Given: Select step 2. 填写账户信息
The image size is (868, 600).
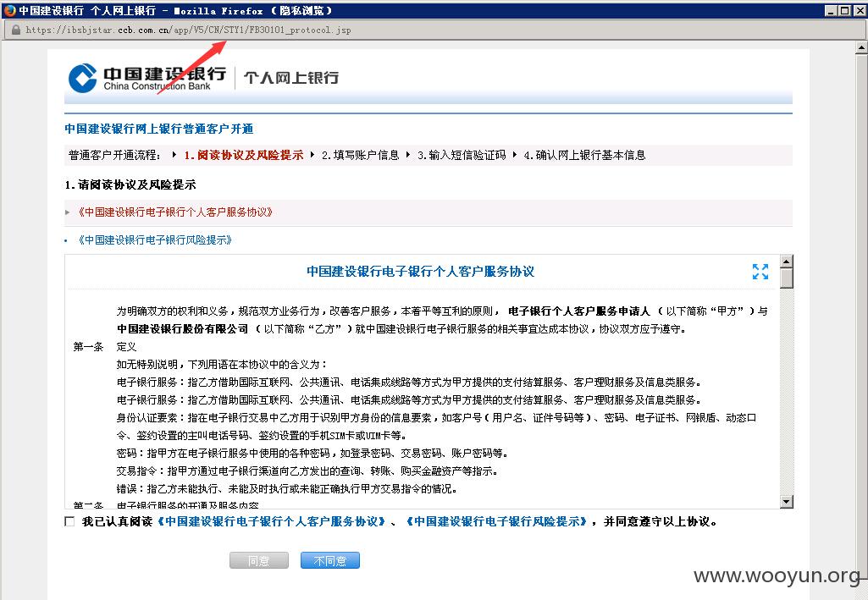Looking at the screenshot, I should pos(361,156).
